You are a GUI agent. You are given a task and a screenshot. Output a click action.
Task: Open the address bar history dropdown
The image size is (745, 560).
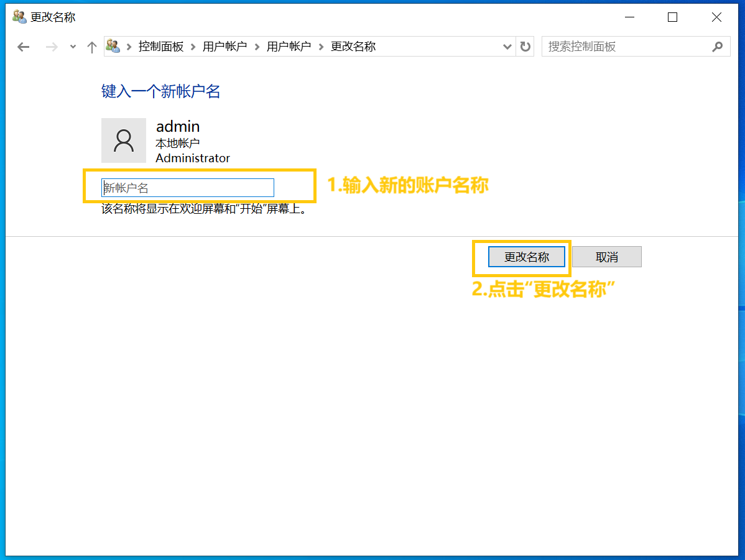point(507,47)
